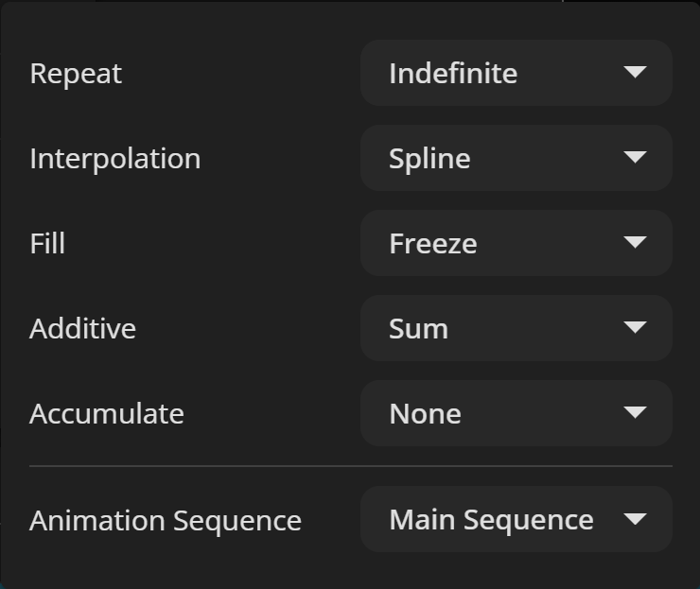Open the Fill dropdown showing Freeze

(516, 243)
